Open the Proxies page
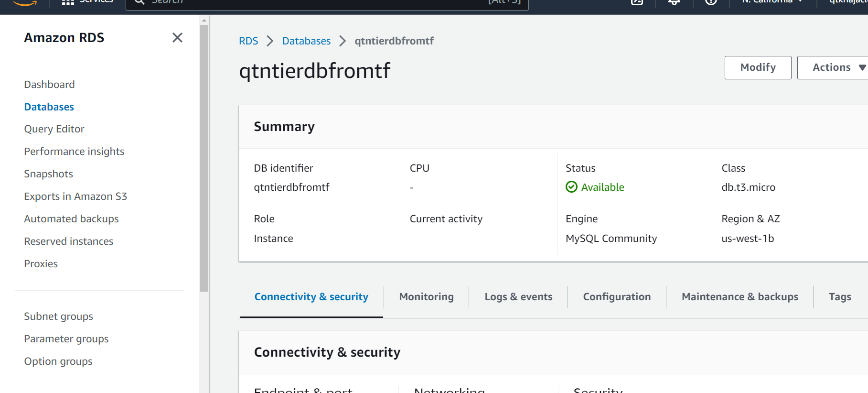868x393 pixels. (41, 264)
